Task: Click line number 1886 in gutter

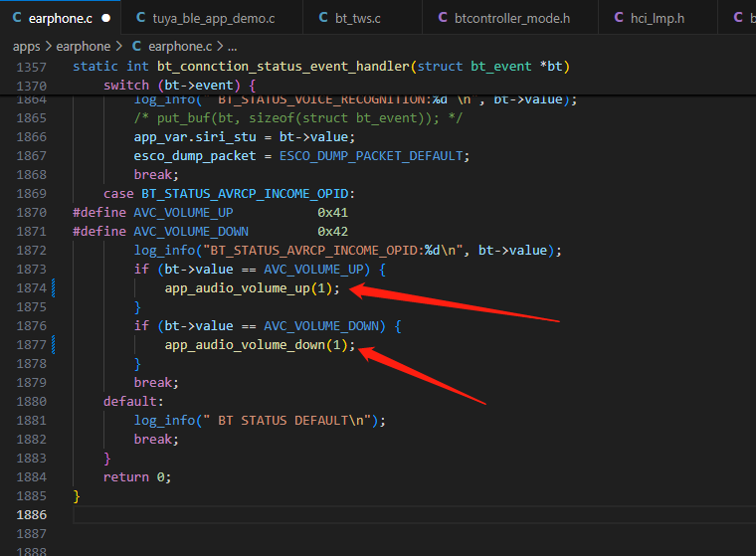Action: click(32, 515)
